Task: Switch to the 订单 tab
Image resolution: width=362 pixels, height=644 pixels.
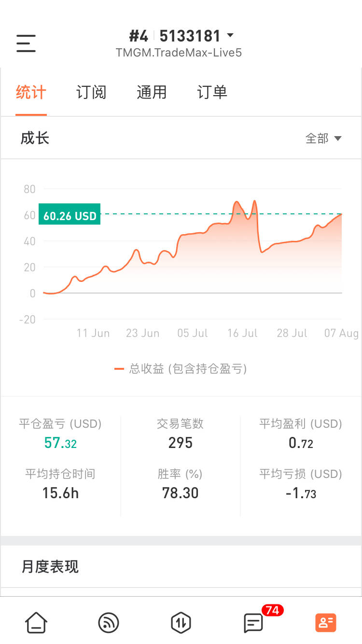Action: [212, 92]
